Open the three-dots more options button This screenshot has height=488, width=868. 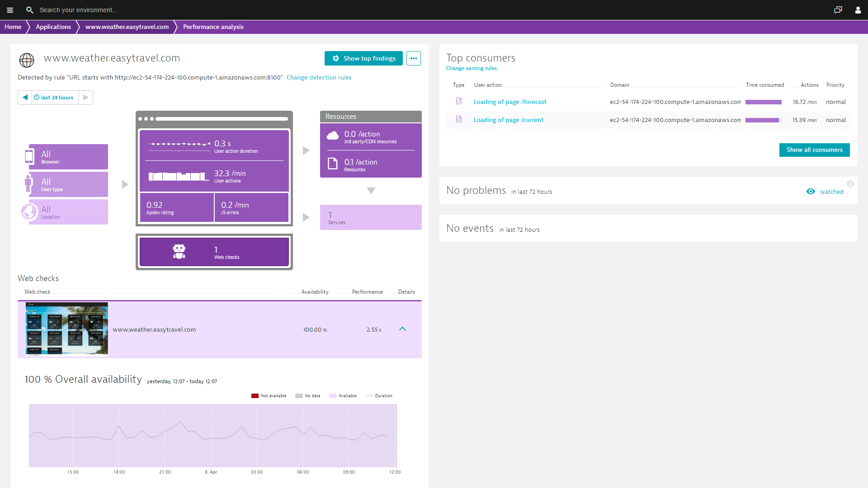point(414,58)
